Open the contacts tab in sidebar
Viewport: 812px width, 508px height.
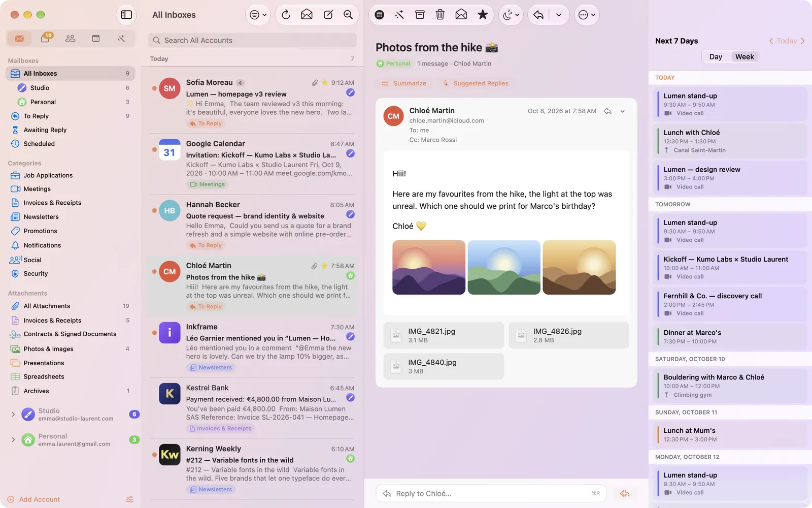click(x=71, y=39)
